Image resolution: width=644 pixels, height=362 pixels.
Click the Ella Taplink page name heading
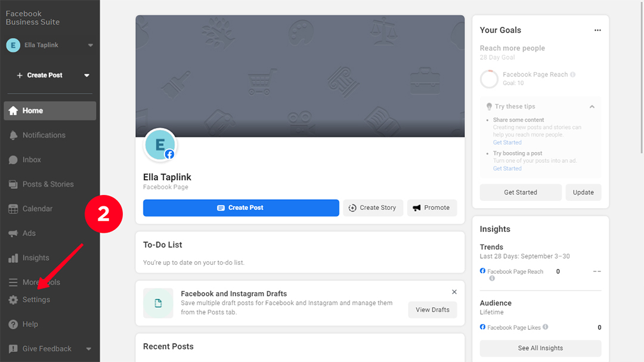pos(167,177)
